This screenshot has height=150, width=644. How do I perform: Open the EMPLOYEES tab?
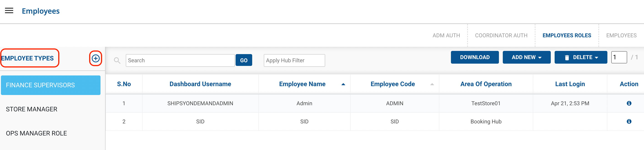[x=621, y=35]
